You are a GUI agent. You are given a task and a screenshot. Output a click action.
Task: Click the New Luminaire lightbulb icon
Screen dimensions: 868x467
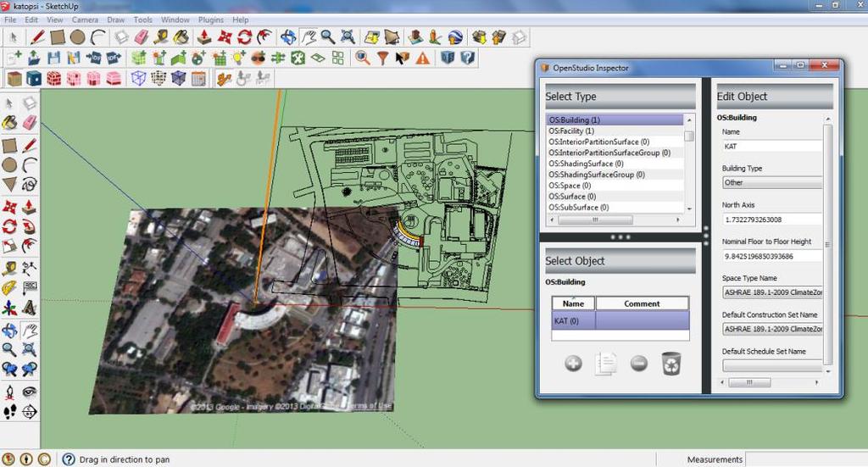[x=238, y=58]
